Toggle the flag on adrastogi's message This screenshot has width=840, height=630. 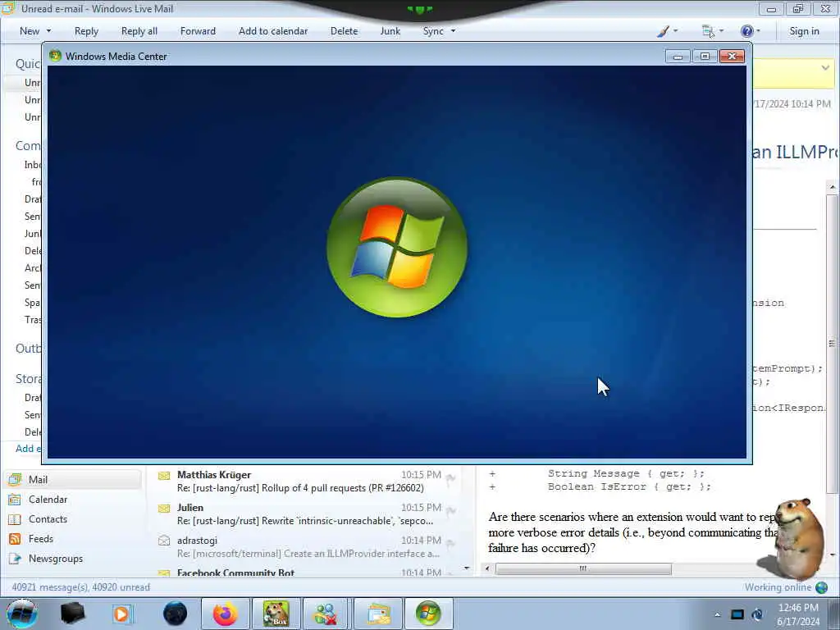pyautogui.click(x=451, y=544)
